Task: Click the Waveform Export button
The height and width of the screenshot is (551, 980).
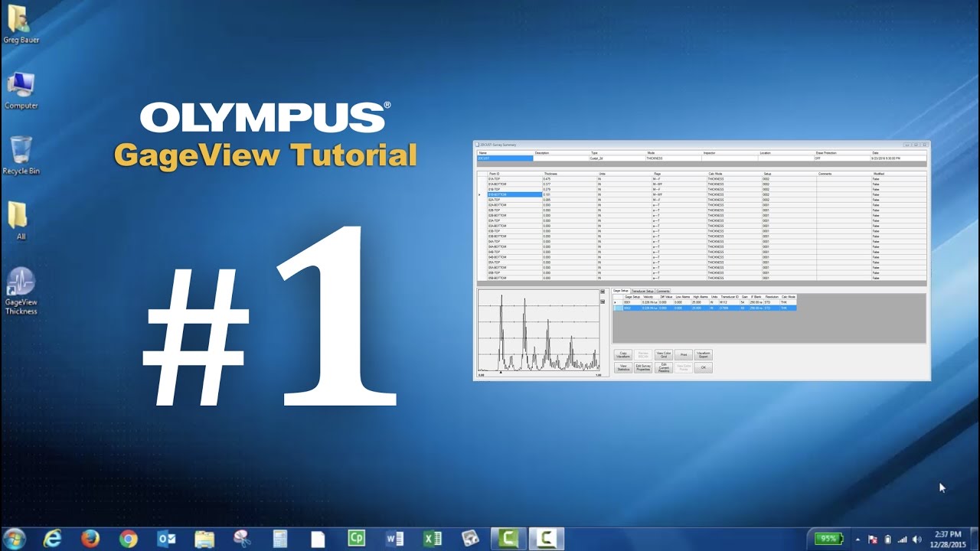Action: [x=704, y=355]
